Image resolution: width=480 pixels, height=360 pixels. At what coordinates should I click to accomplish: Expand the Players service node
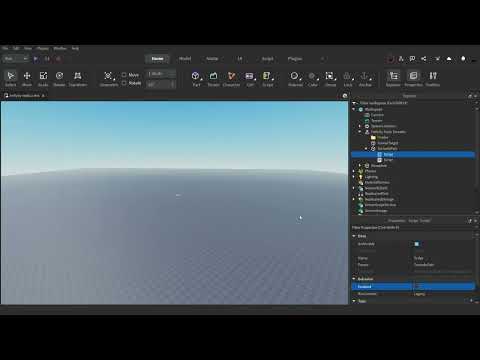[354, 171]
